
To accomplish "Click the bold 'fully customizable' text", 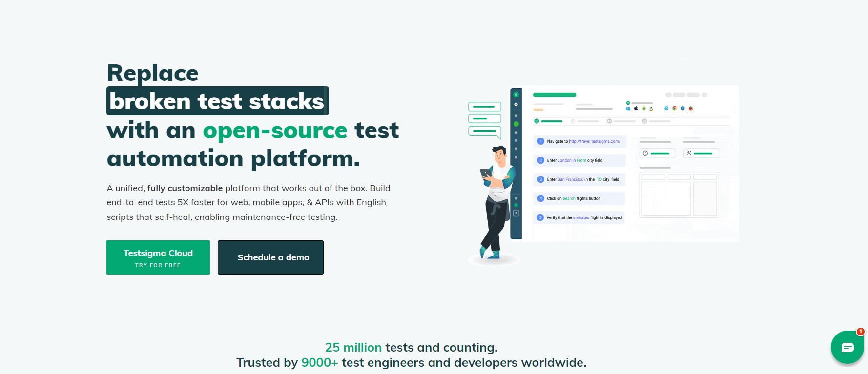I will coord(185,188).
